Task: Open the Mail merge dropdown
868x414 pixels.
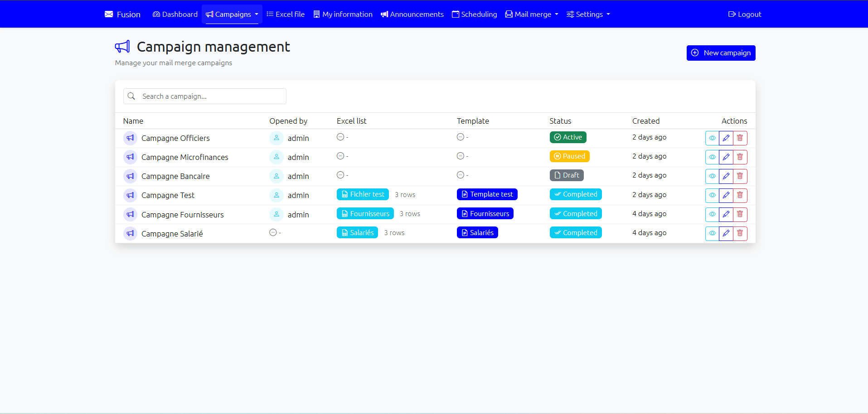Action: pyautogui.click(x=532, y=14)
